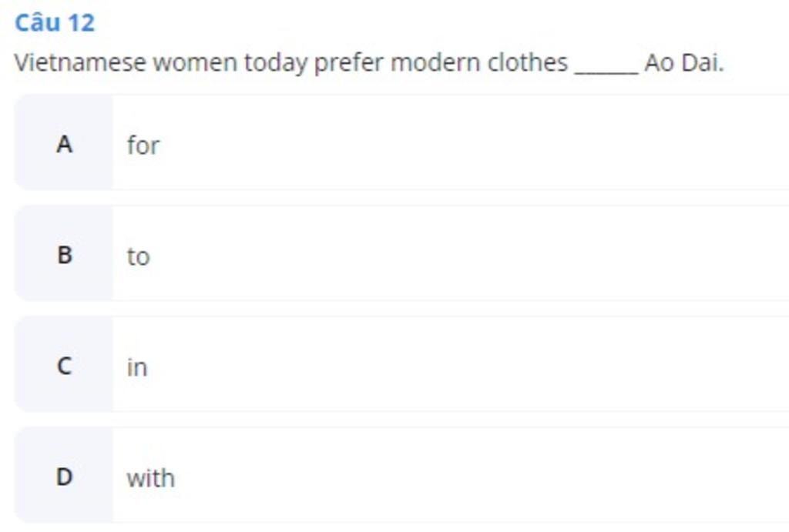
Task: Click the phrase 'modern clothes' in the question
Action: pyautogui.click(x=479, y=63)
